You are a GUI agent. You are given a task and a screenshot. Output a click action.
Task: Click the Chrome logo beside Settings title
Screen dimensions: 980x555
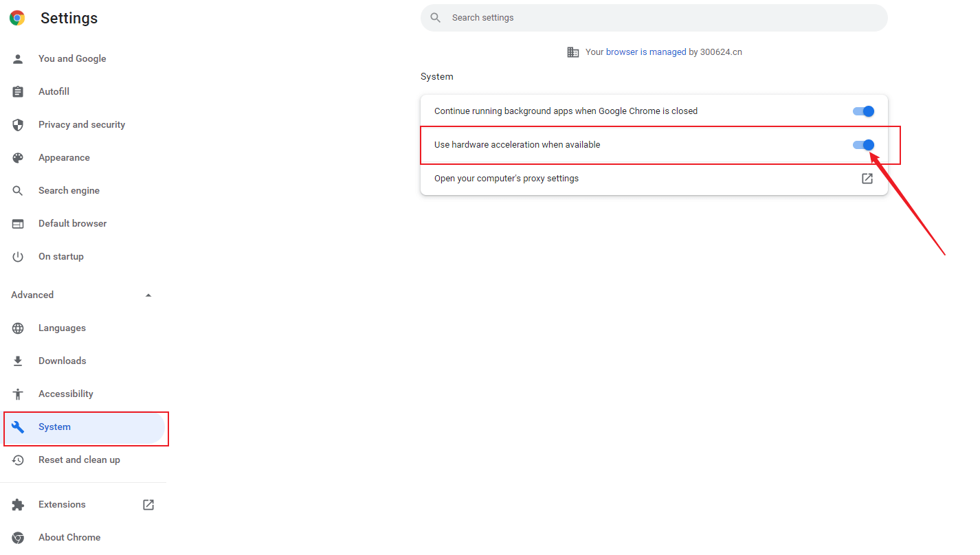(17, 19)
